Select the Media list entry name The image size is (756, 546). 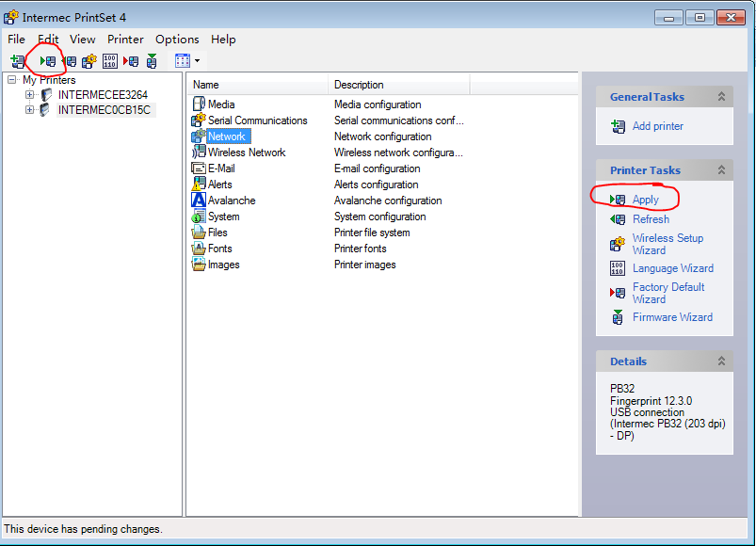coord(221,104)
